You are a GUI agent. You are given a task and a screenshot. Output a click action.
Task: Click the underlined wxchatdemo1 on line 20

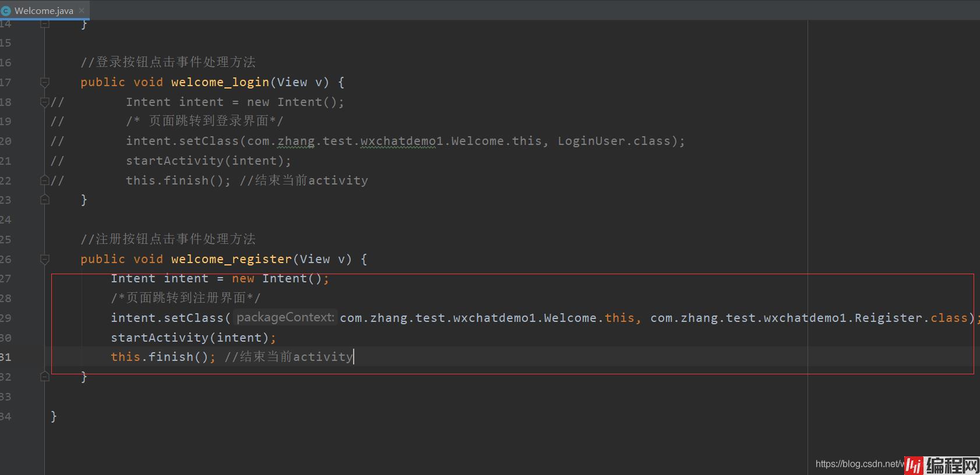tap(401, 141)
